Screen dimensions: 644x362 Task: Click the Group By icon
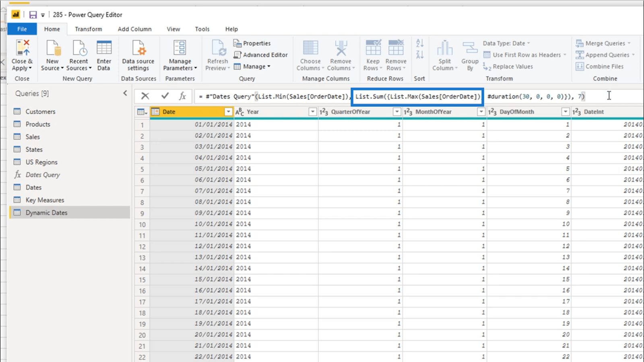pyautogui.click(x=470, y=48)
